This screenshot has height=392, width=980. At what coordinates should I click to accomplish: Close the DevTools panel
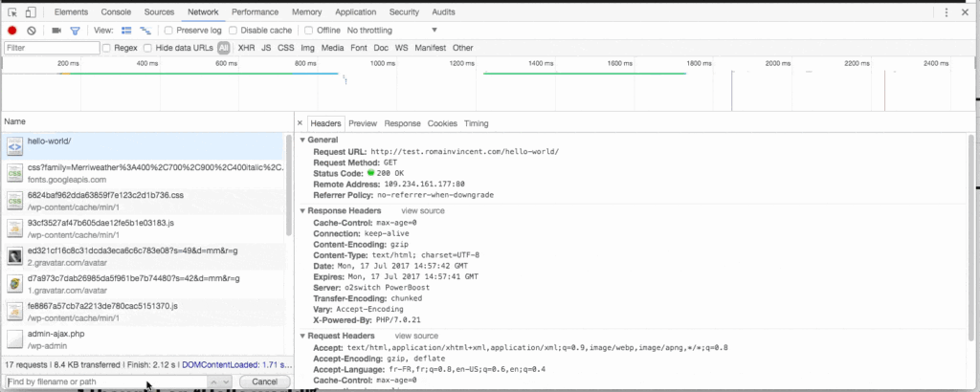[x=965, y=11]
